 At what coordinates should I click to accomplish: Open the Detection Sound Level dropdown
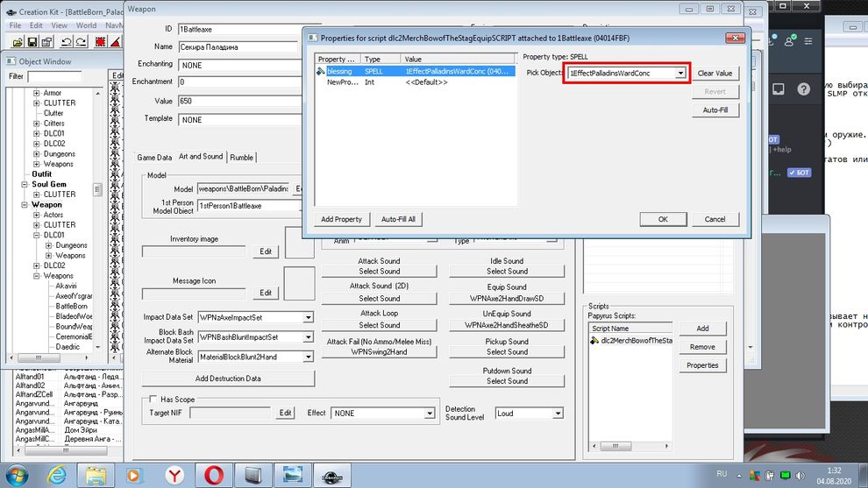coord(558,414)
